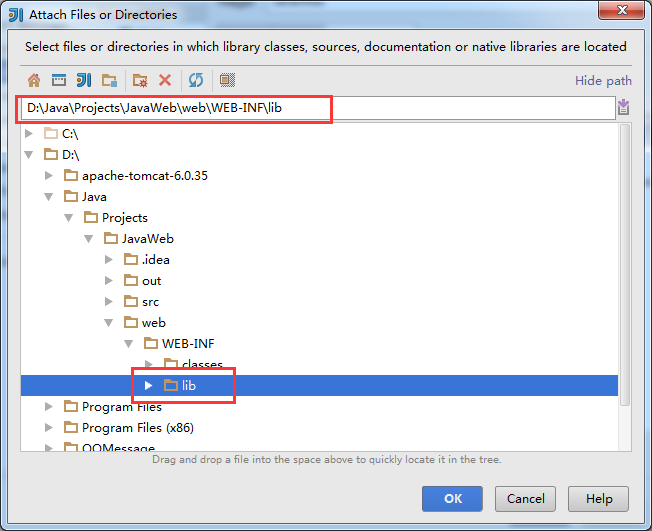Viewport: 652px width, 531px height.
Task: Click the Cancel button
Action: (x=525, y=499)
